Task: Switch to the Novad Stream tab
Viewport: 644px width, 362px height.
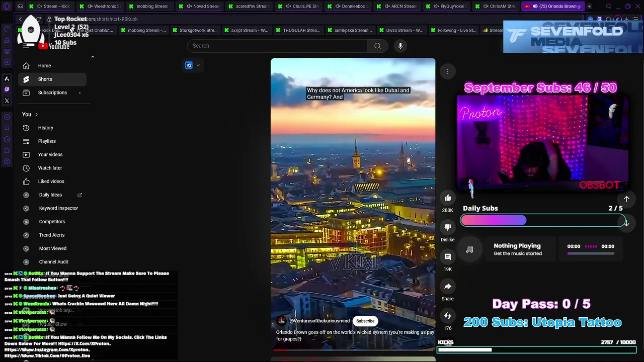Action: click(x=201, y=6)
